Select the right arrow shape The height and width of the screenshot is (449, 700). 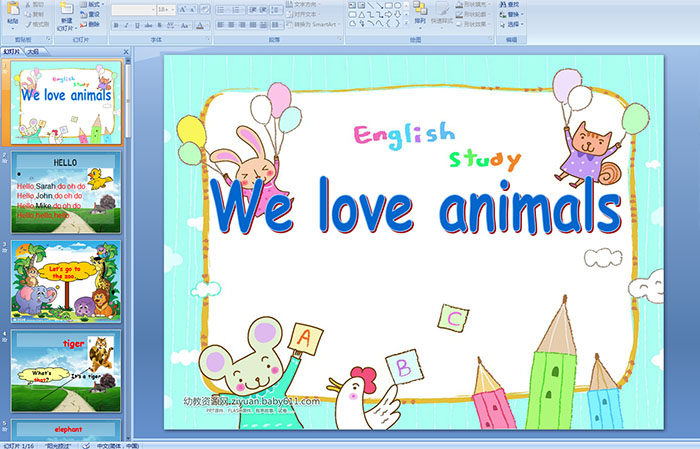(389, 14)
